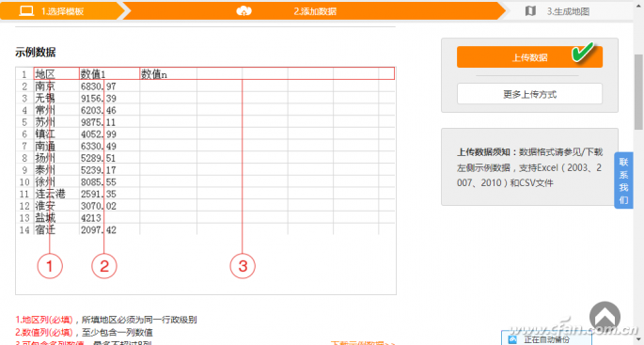644x345 pixels.
Task: Click the laptop icon in step 1
Action: tap(26, 11)
